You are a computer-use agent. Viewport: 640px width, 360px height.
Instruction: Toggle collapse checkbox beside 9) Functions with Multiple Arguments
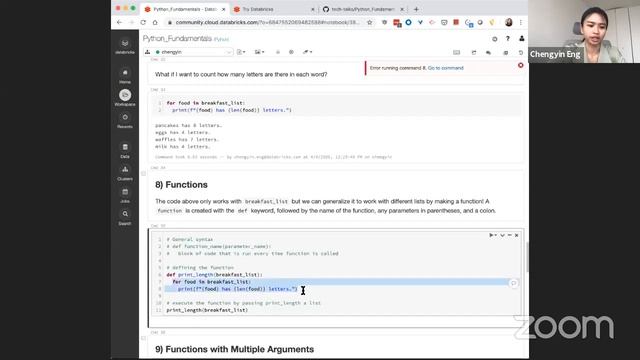[143, 338]
